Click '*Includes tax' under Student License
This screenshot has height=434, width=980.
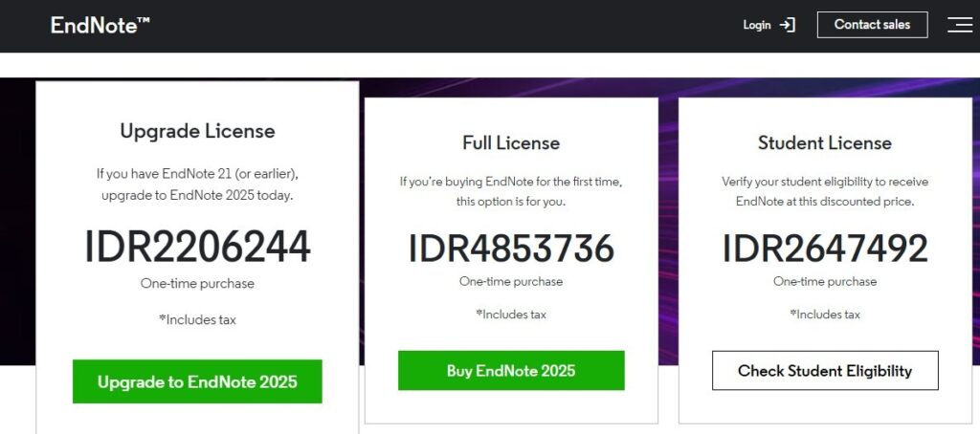(824, 315)
